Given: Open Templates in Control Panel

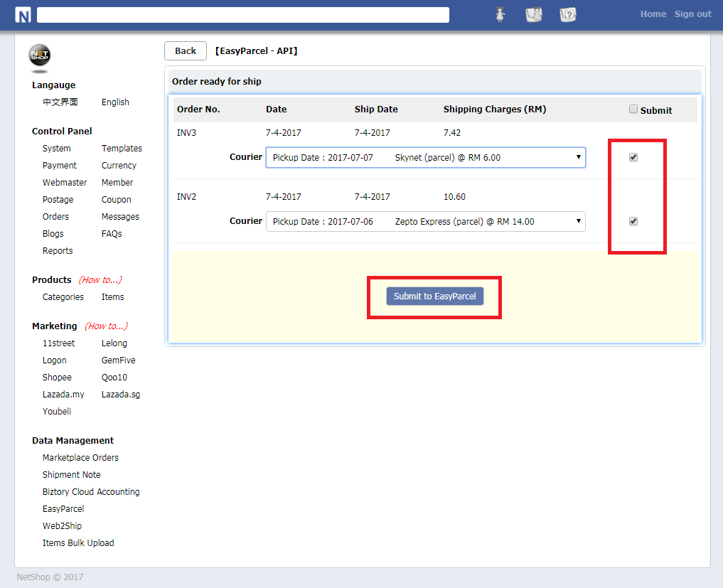Looking at the screenshot, I should (x=122, y=148).
